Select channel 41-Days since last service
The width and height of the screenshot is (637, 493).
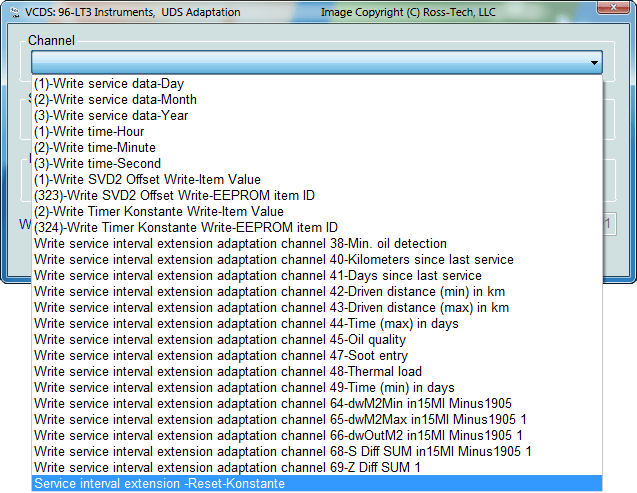click(x=317, y=276)
